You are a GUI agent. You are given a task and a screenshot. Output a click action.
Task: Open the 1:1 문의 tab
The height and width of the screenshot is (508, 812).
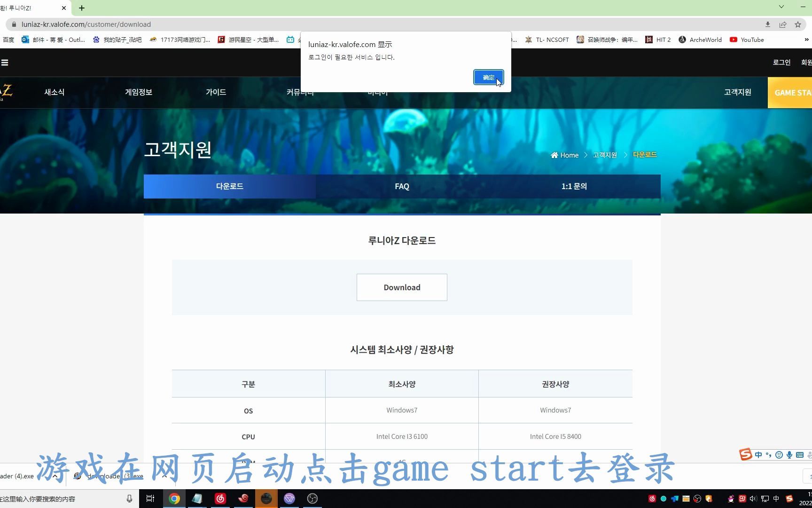tap(574, 186)
